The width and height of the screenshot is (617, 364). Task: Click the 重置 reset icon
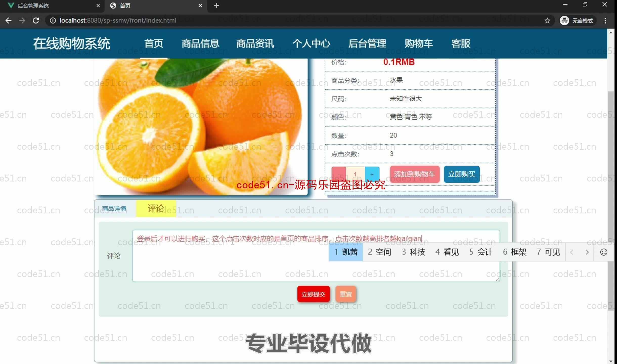[x=345, y=294]
